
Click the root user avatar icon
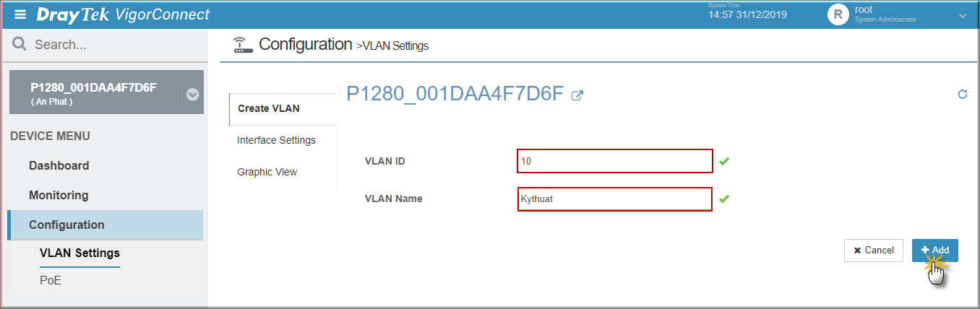838,14
